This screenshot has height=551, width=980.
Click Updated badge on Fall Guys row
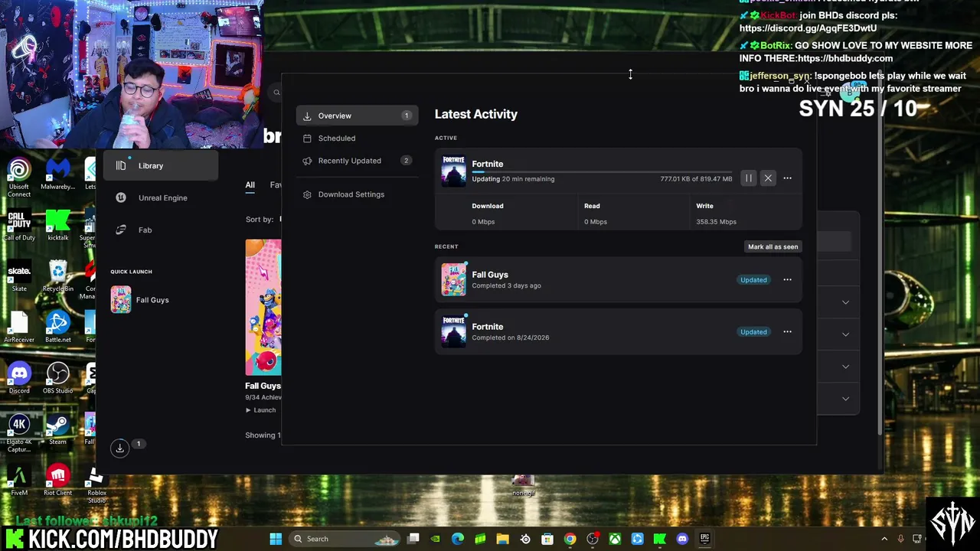pos(753,280)
